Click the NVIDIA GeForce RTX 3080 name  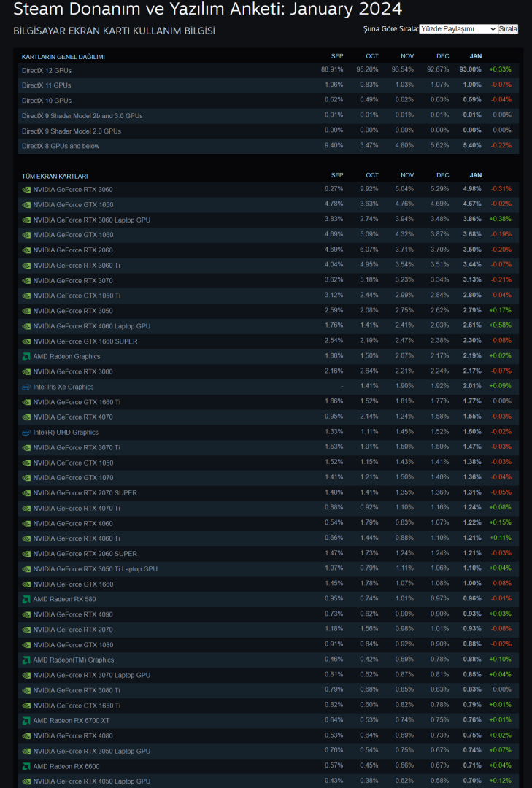tap(73, 372)
